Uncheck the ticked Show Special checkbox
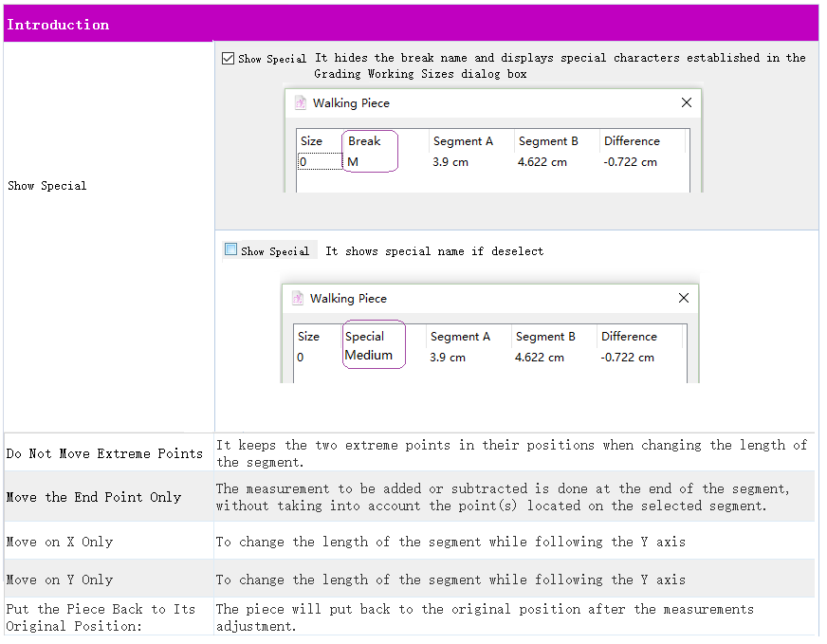The image size is (827, 644). [228, 58]
